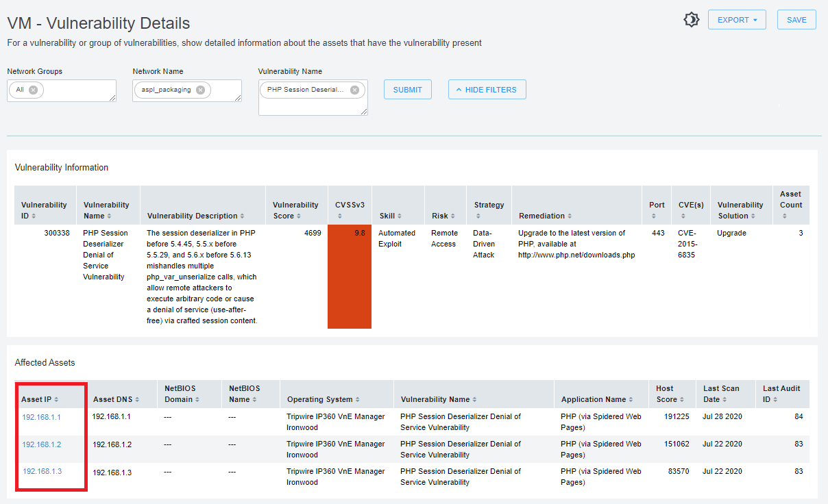Viewport: 828px width, 504px height.
Task: Click the Asset DNS value 192.168.1.2
Action: click(112, 444)
